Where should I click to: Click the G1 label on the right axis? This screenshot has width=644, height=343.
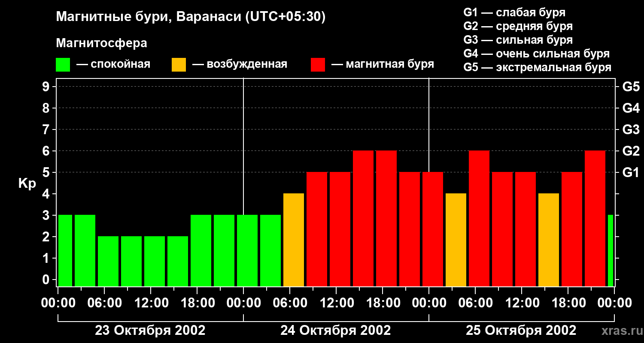coord(631,172)
